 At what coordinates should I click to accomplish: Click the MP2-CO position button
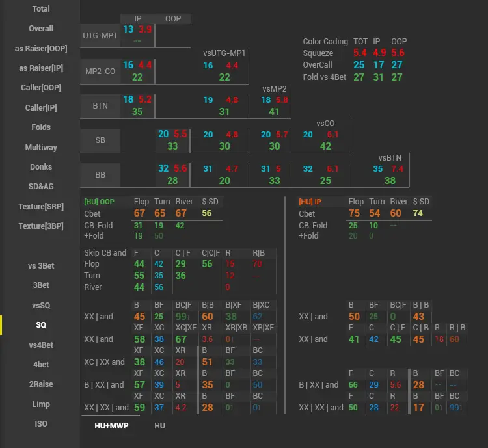coord(100,71)
